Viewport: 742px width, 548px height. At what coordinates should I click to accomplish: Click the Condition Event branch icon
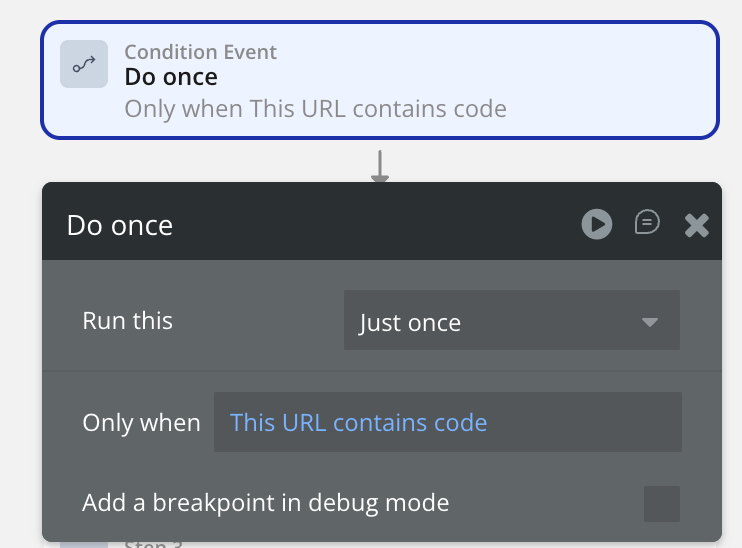[84, 64]
